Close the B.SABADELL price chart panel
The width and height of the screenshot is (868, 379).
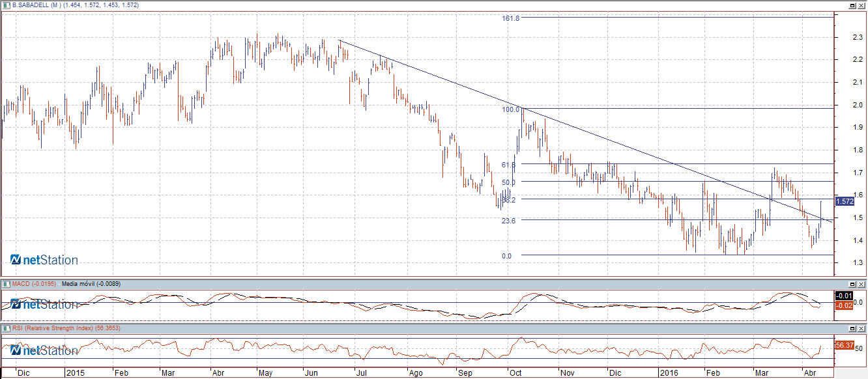[861, 5]
